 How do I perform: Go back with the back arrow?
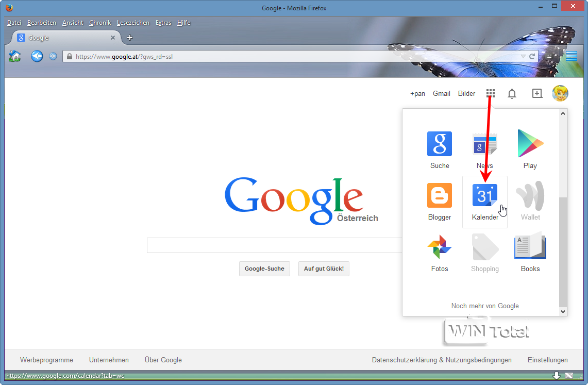[x=37, y=56]
